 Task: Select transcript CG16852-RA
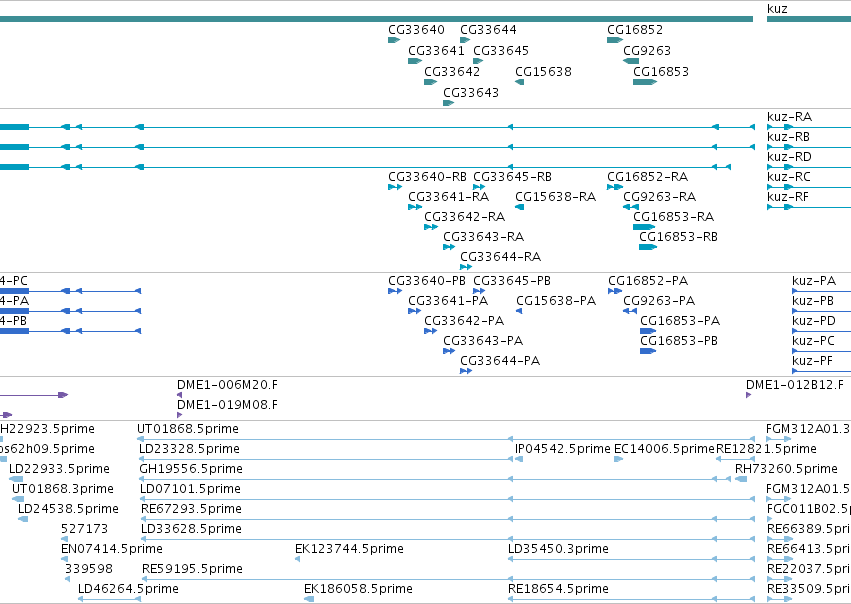coord(647,177)
